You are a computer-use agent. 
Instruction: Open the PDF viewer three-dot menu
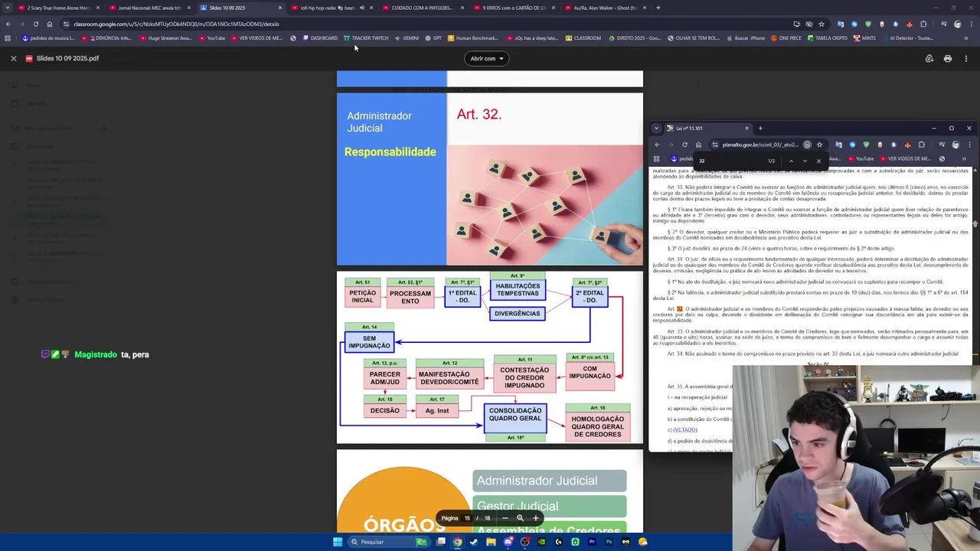(966, 58)
